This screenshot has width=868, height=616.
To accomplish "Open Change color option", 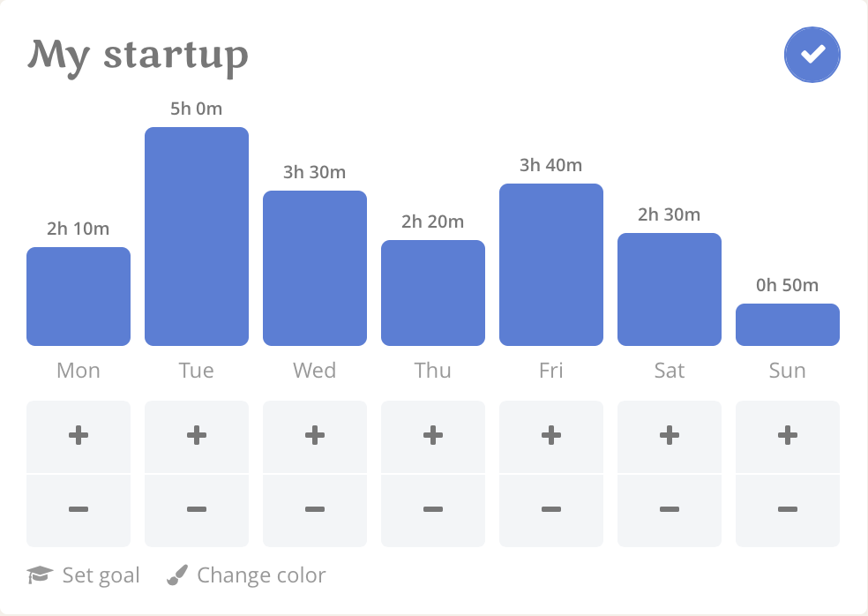I will point(246,575).
